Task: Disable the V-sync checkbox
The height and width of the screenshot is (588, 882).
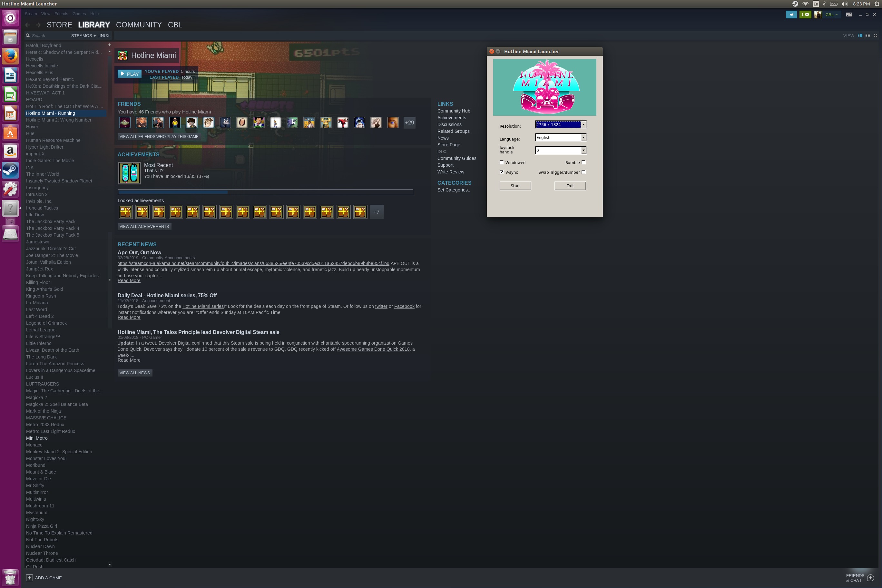Action: (502, 172)
